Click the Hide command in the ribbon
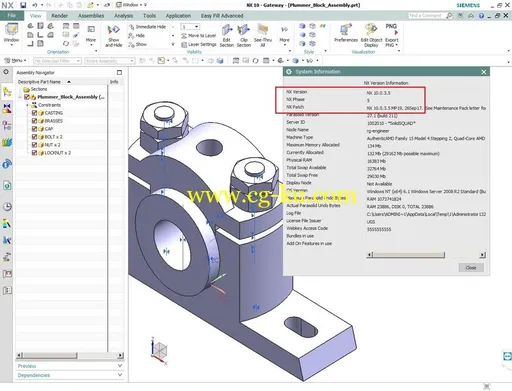Screen dimensions: 512x391 [137, 35]
